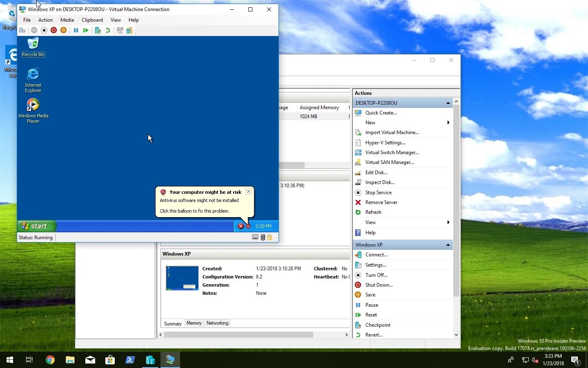Click the Assigned Memory column header
588x368 pixels.
pyautogui.click(x=319, y=108)
